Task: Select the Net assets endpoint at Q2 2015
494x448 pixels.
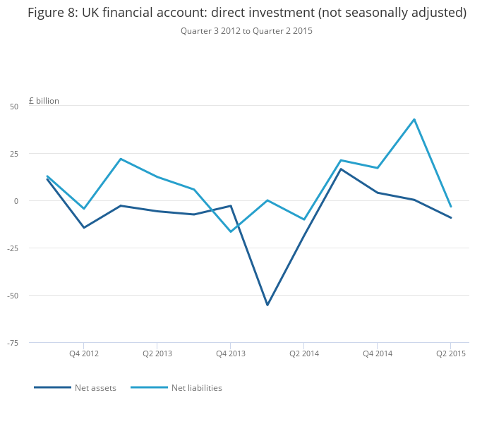Action: (x=451, y=217)
